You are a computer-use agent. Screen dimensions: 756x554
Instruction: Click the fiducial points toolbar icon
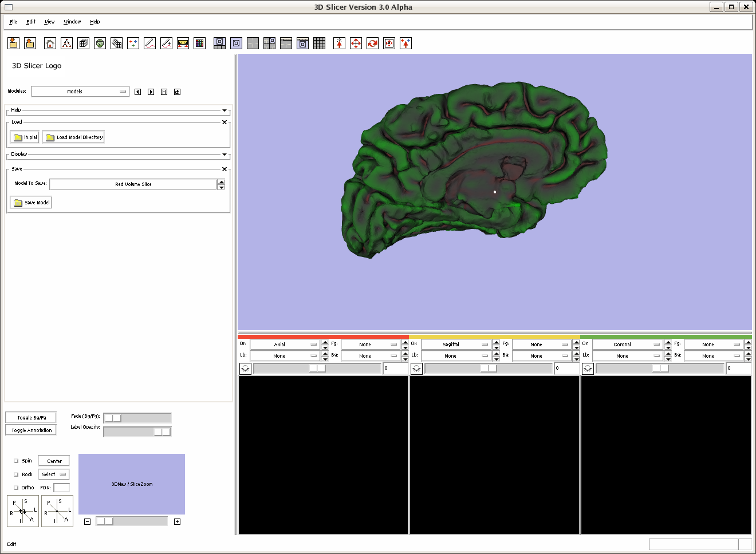(x=133, y=43)
